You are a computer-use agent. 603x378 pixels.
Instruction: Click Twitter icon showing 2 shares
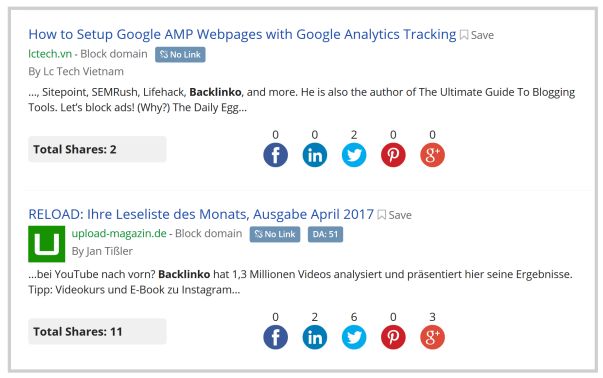(354, 155)
